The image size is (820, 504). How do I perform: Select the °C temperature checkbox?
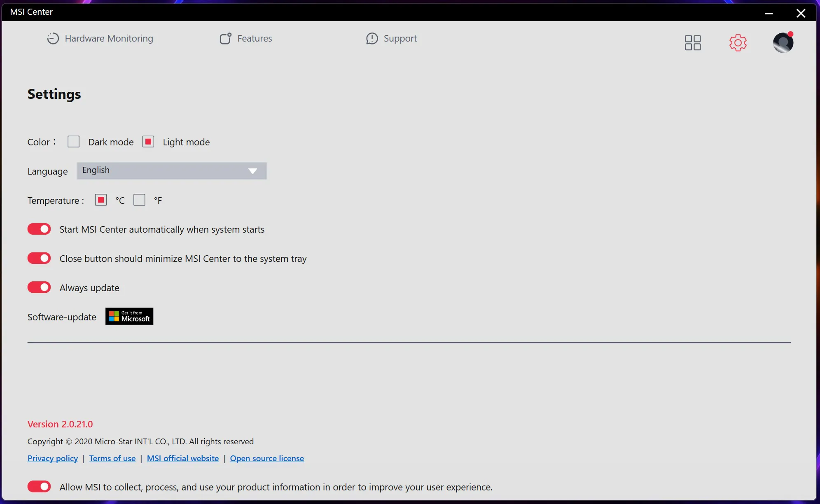101,200
